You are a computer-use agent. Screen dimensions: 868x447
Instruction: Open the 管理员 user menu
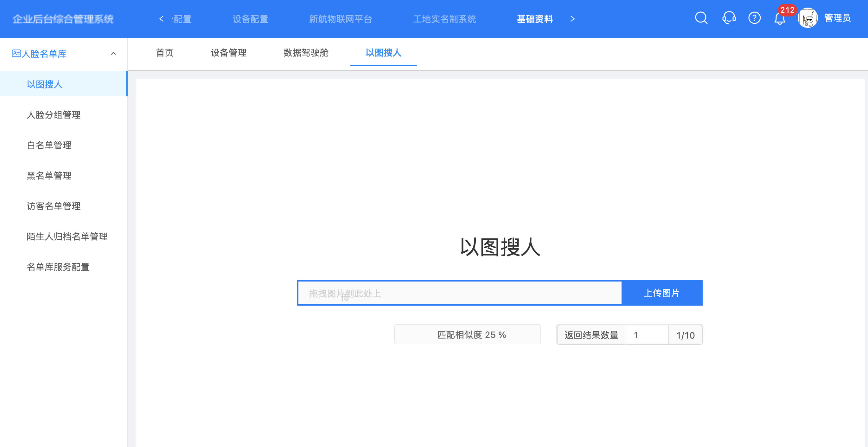837,18
